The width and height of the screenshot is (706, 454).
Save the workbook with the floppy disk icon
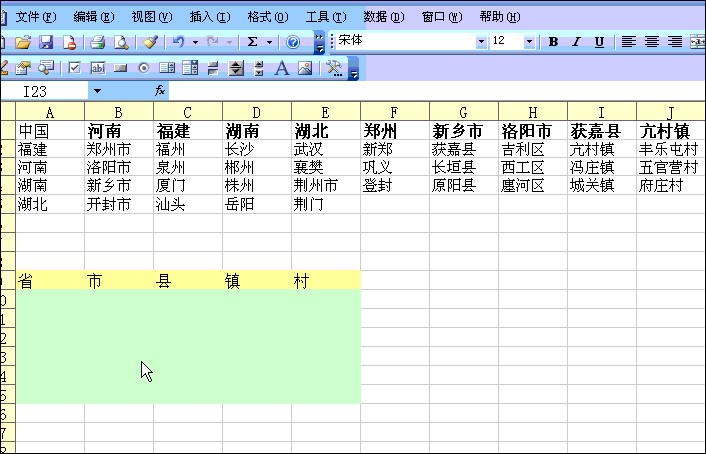[46, 42]
